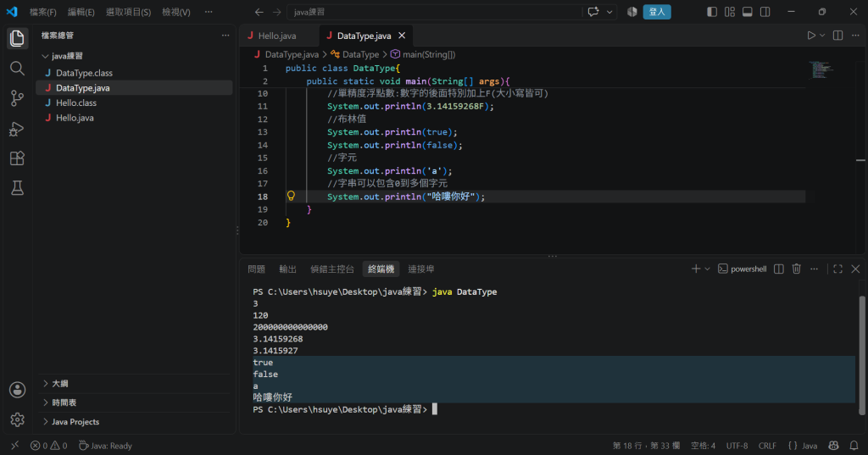
Task: Switch to the 偵錯主控台 panel tab
Action: coord(332,269)
